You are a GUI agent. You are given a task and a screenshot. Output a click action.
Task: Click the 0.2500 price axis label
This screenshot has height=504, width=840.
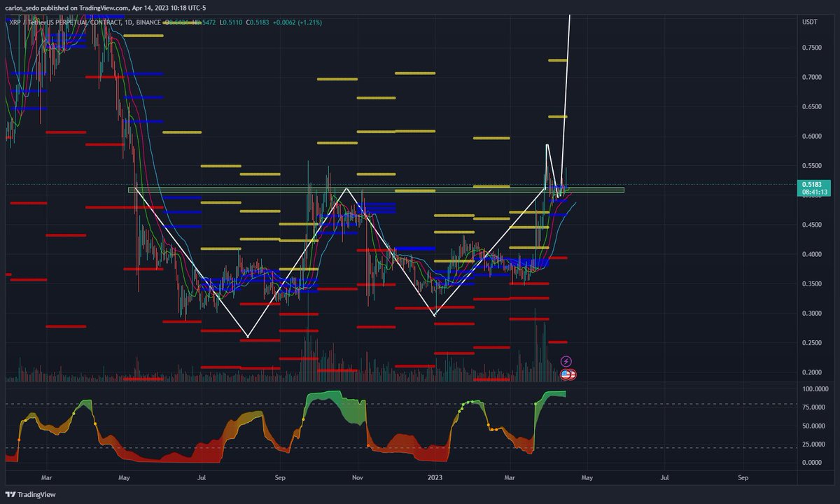(812, 343)
